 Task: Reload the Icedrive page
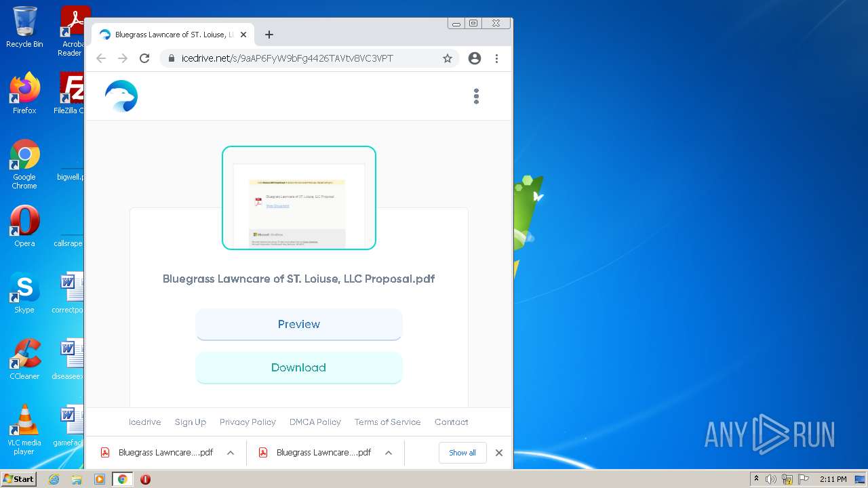click(144, 58)
